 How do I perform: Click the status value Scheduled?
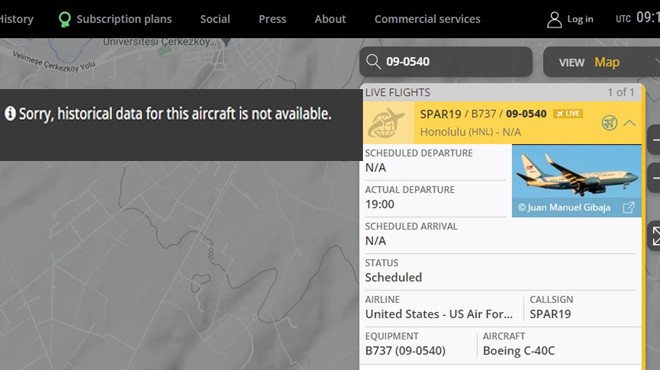tap(394, 277)
